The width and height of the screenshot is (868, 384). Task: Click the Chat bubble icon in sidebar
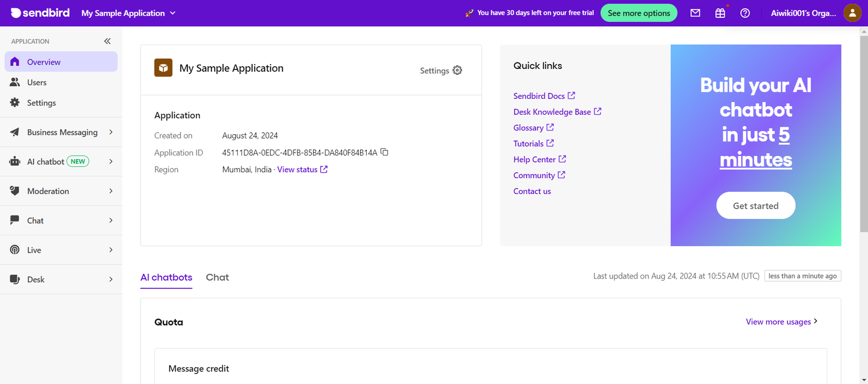(x=15, y=220)
